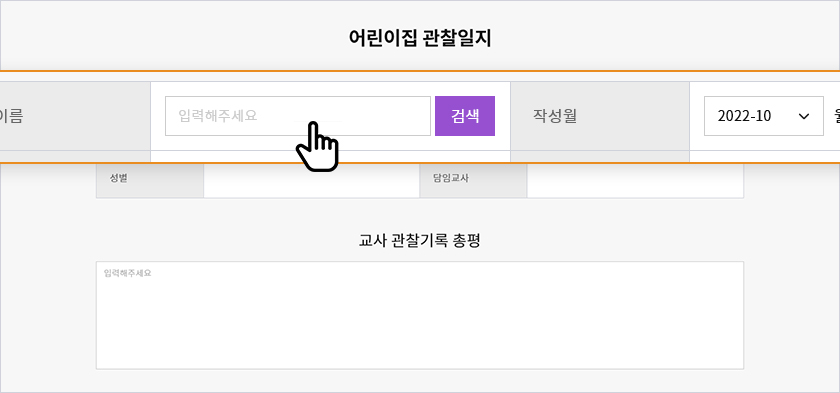Click the chevron arrow beside 2022-10
Image resolution: width=840 pixels, height=393 pixels.
pos(804,116)
